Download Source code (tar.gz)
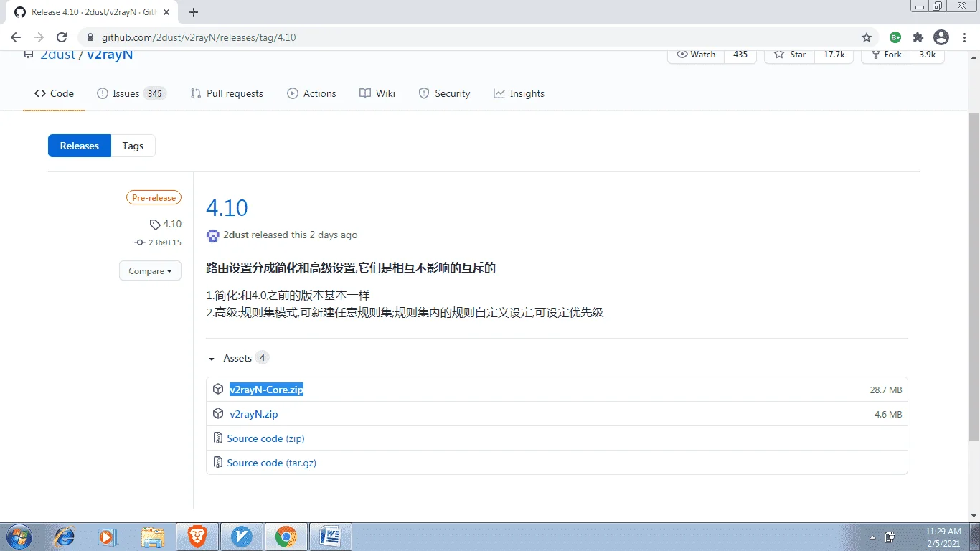980x551 pixels. (271, 463)
